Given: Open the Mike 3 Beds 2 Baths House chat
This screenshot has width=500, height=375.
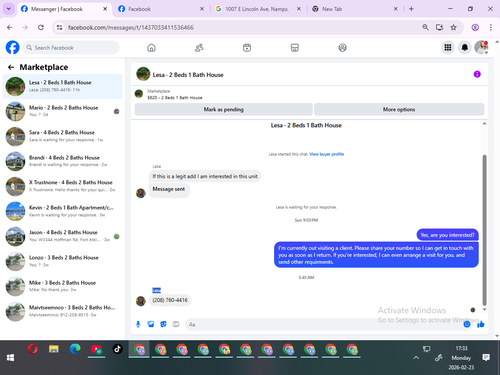Looking at the screenshot, I should point(63,286).
